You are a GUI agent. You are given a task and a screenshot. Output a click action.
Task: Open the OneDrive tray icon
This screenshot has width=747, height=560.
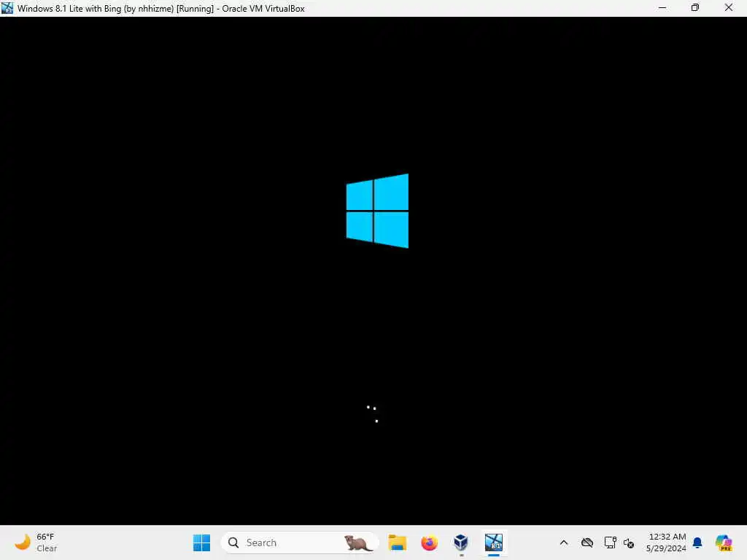tap(587, 542)
